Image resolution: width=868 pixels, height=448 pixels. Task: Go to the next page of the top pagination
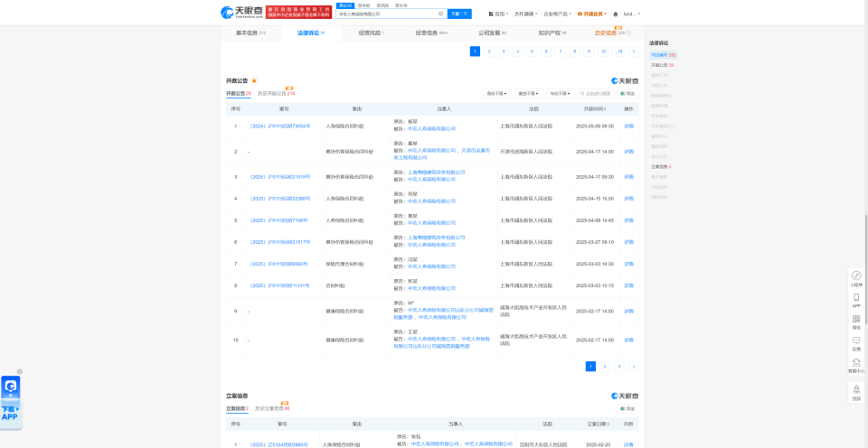pos(633,51)
